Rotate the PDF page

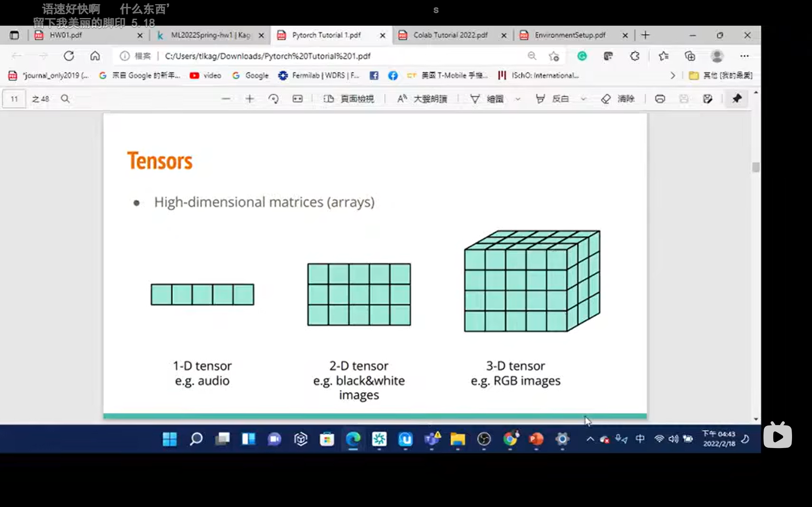(x=273, y=99)
